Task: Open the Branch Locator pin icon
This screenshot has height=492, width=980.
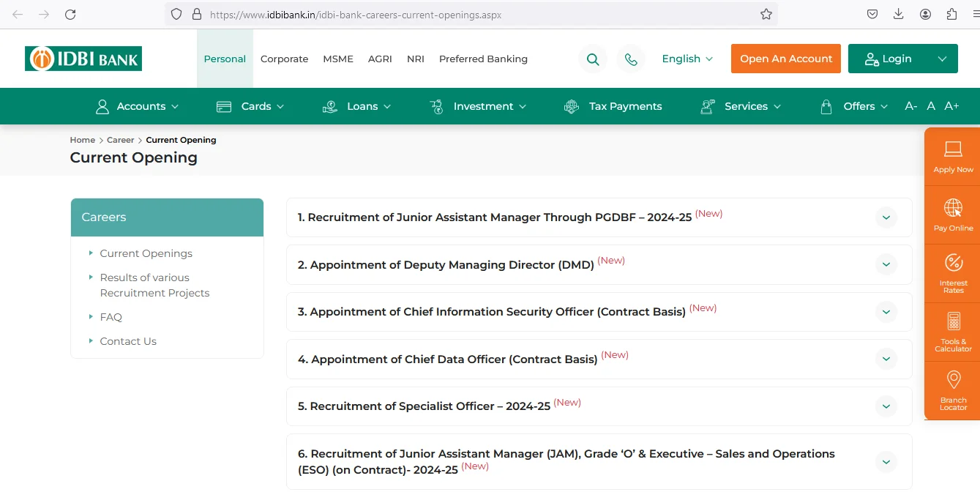Action: tap(953, 379)
